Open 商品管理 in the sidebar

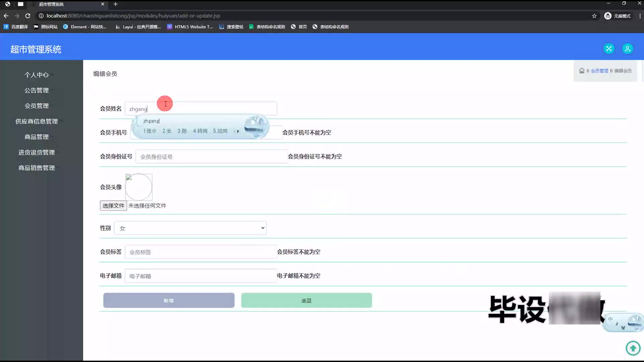click(37, 137)
